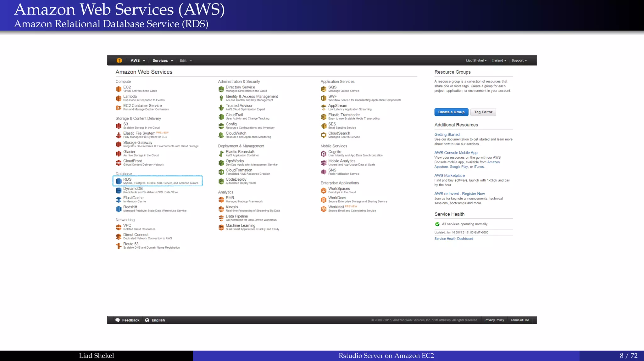Viewport: 644px width, 361px height.
Task: Click the CloudTrail icon
Action: coord(221,117)
